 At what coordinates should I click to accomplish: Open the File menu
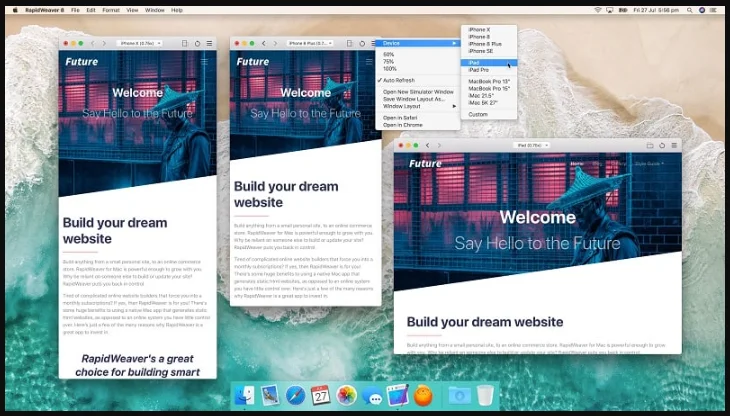(75, 10)
